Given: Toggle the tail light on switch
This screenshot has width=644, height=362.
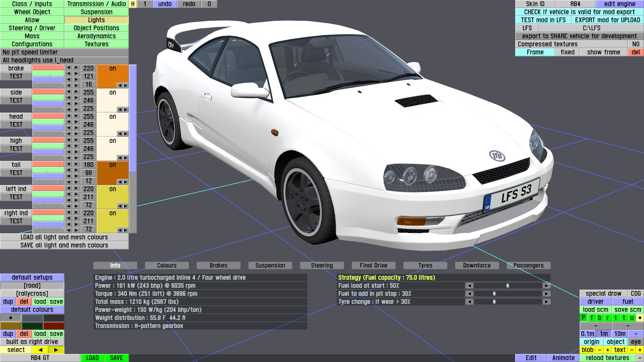Looking at the screenshot, I should [112, 165].
